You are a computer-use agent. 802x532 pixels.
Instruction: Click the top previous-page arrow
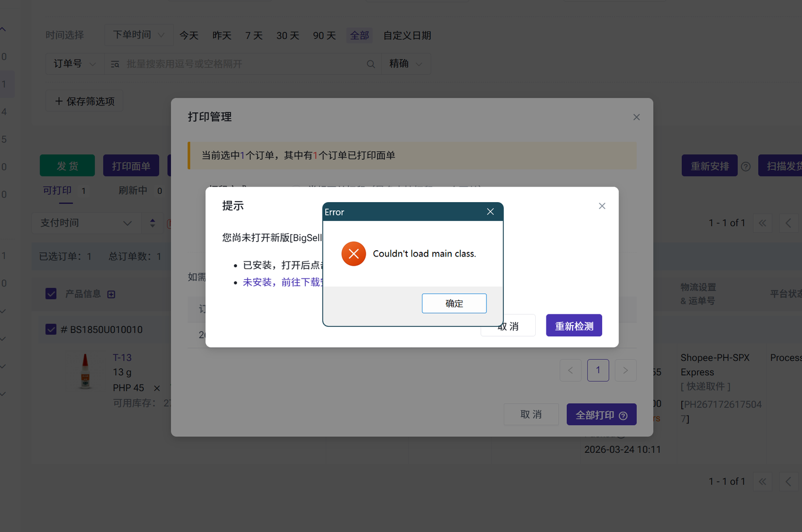(788, 223)
